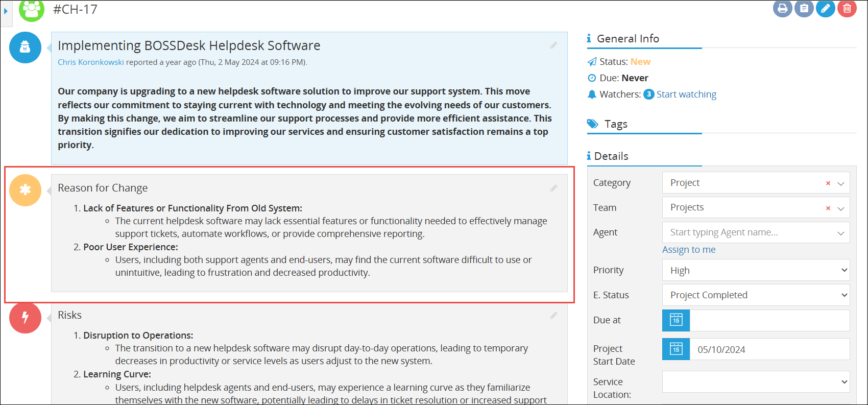The height and width of the screenshot is (405, 868).
Task: Click the Due at date field
Action: 769,320
